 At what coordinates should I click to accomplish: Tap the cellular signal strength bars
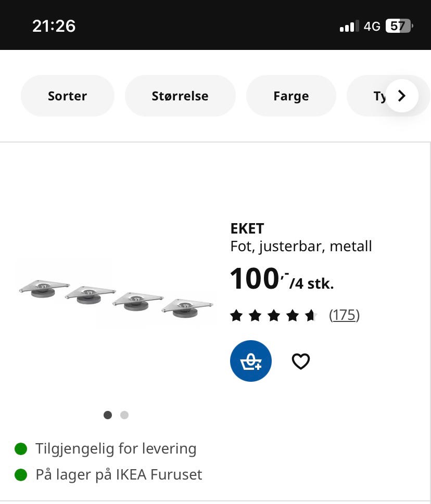pos(349,26)
